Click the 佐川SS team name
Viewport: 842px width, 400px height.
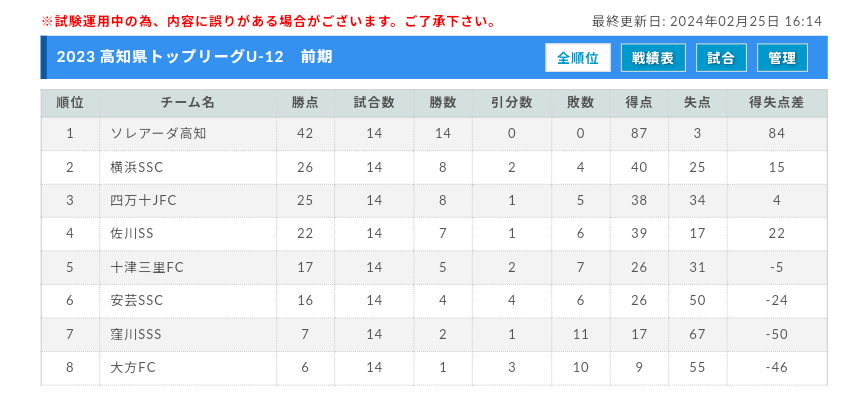132,234
